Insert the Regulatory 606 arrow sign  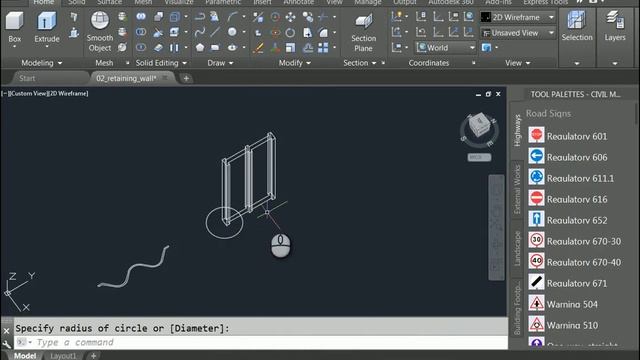568,157
